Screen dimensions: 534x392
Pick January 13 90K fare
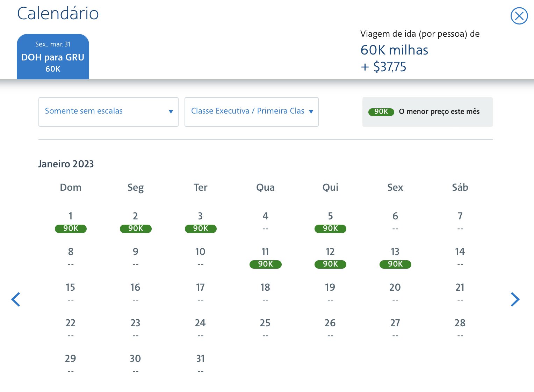[x=395, y=264]
